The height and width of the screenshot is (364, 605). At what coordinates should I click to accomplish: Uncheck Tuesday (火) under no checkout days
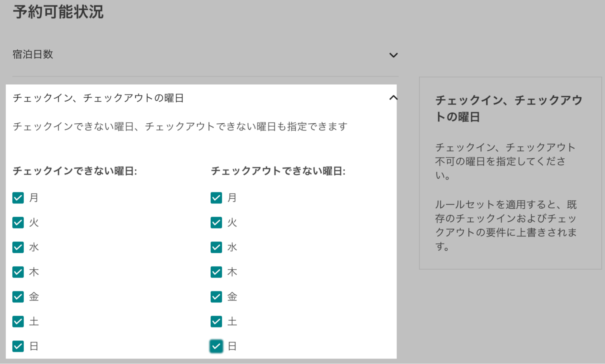[216, 223]
